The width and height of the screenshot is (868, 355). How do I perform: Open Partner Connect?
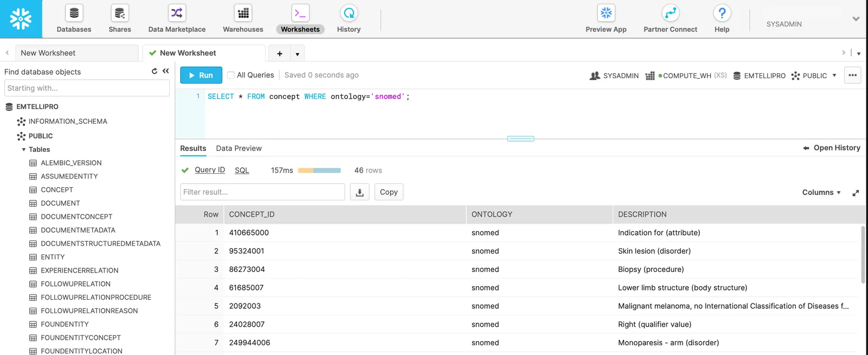[671, 19]
